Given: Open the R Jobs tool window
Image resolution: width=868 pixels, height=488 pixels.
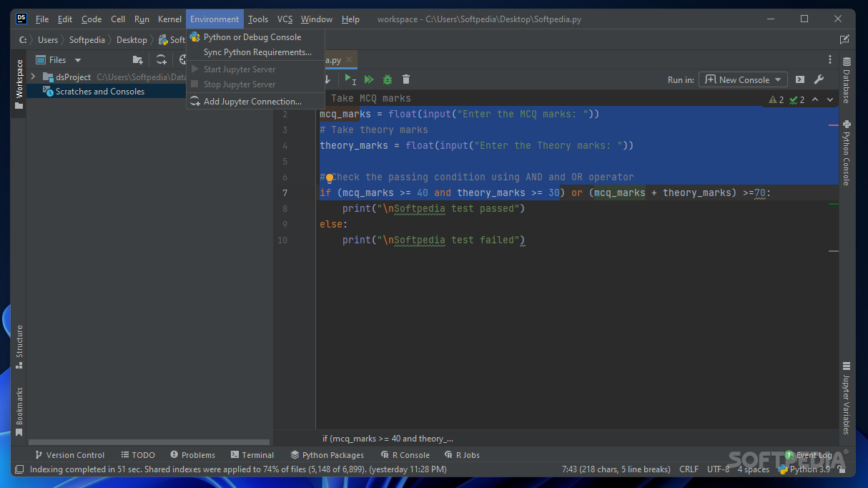Looking at the screenshot, I should click(x=462, y=455).
